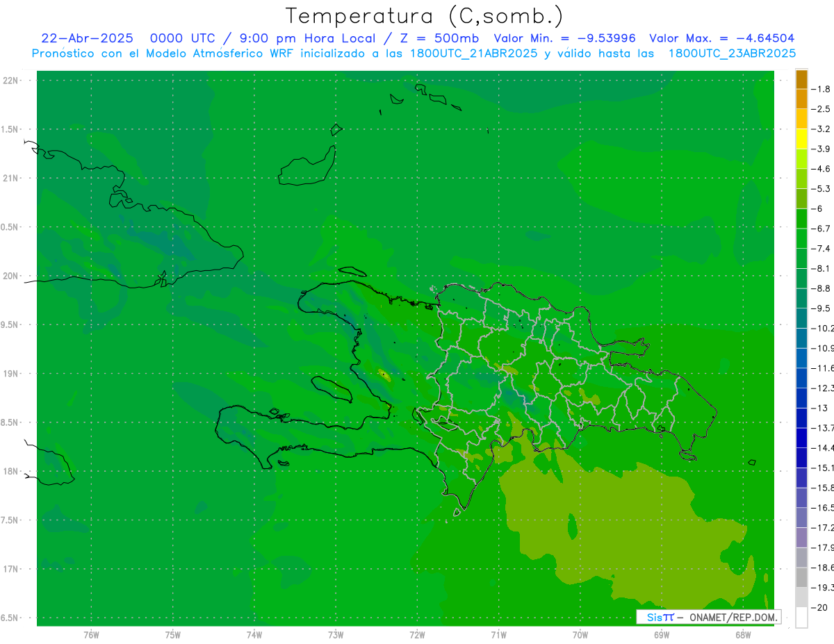Click the "-4.6" legend label
Screen dimensions: 834x644
coord(820,169)
